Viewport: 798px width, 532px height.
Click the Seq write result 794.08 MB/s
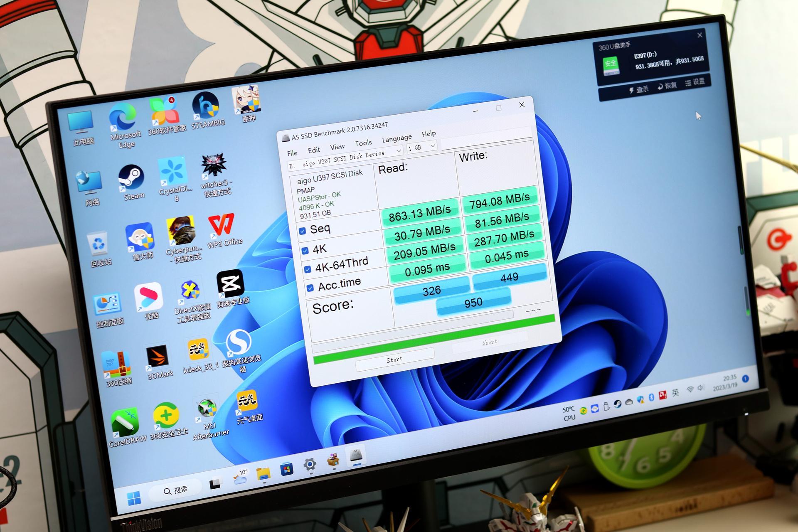[499, 200]
